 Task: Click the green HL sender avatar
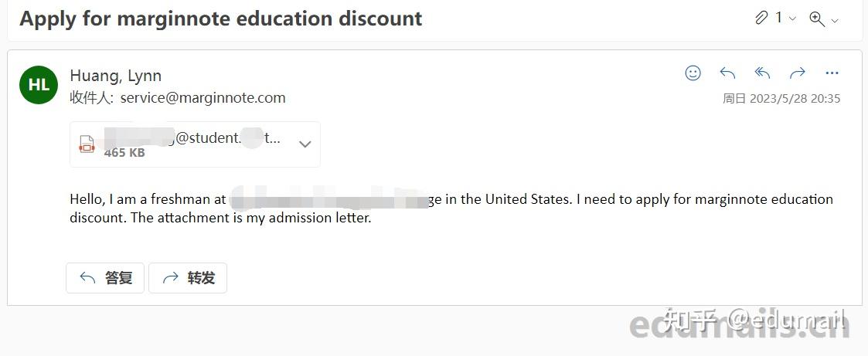tap(39, 86)
